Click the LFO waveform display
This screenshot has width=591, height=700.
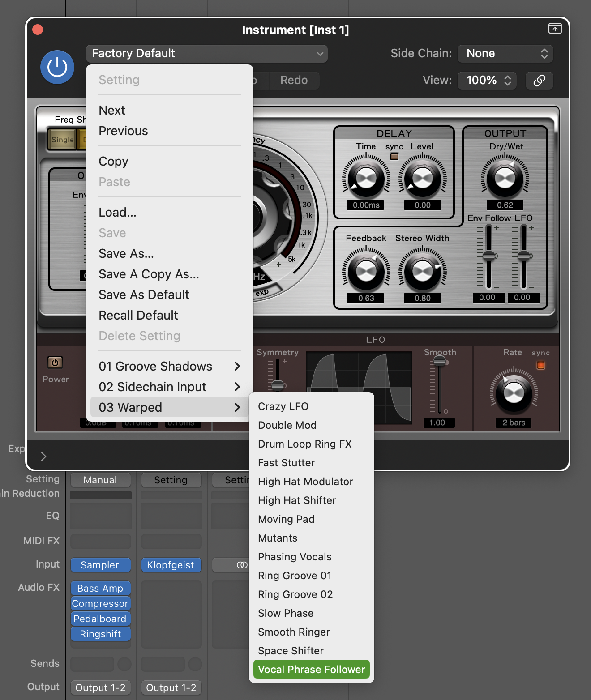point(359,387)
